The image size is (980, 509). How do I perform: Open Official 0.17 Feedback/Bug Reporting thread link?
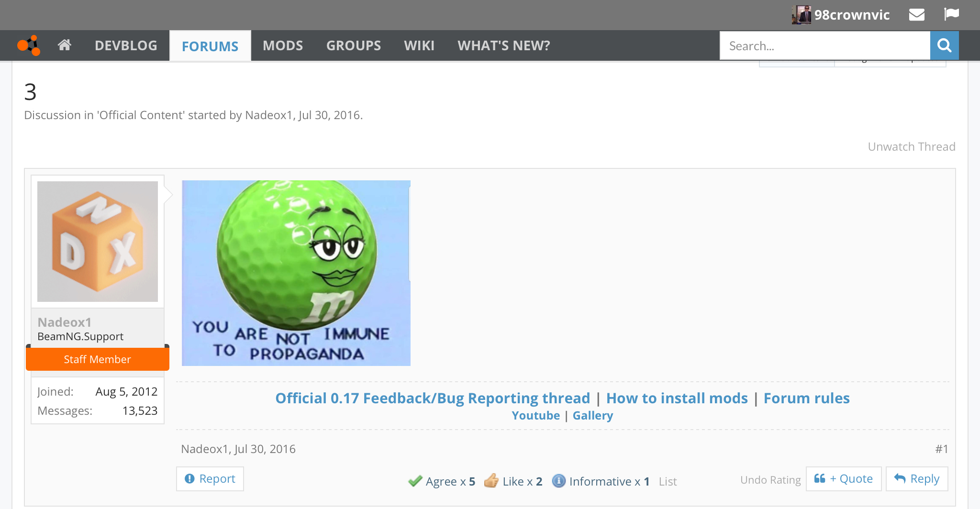tap(433, 398)
